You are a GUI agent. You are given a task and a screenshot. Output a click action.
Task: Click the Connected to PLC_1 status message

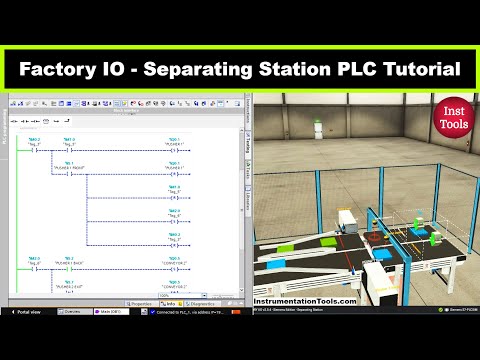pyautogui.click(x=190, y=312)
